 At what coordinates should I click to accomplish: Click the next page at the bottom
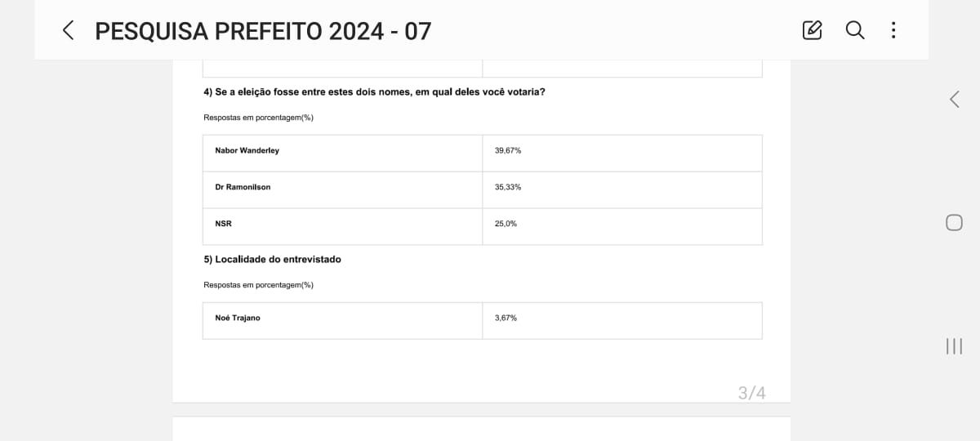click(481, 429)
